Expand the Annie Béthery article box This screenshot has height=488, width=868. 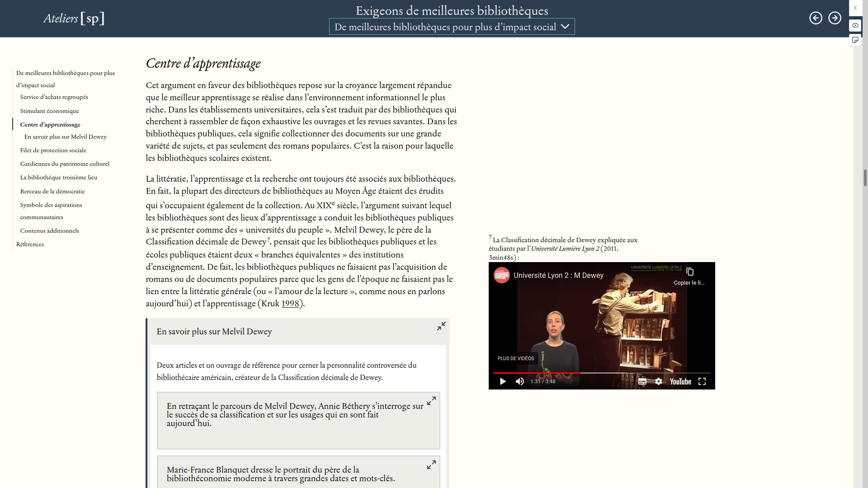(x=431, y=401)
